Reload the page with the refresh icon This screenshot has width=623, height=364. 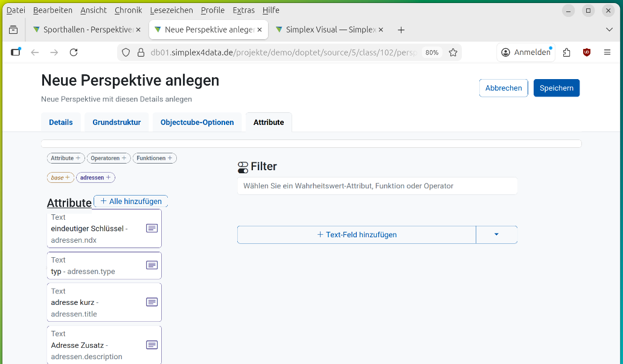pyautogui.click(x=74, y=53)
